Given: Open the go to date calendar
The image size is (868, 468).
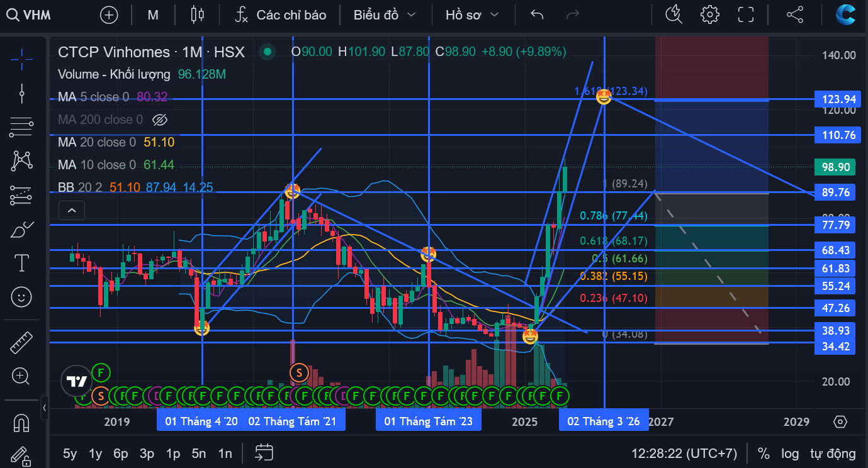Looking at the screenshot, I should coord(264,453).
